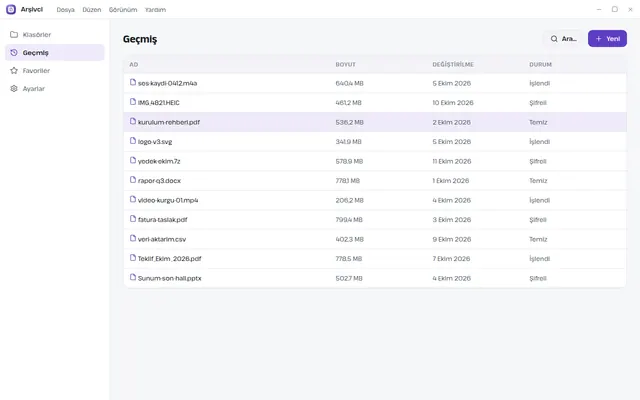Open the Görünüm menu

[123, 10]
